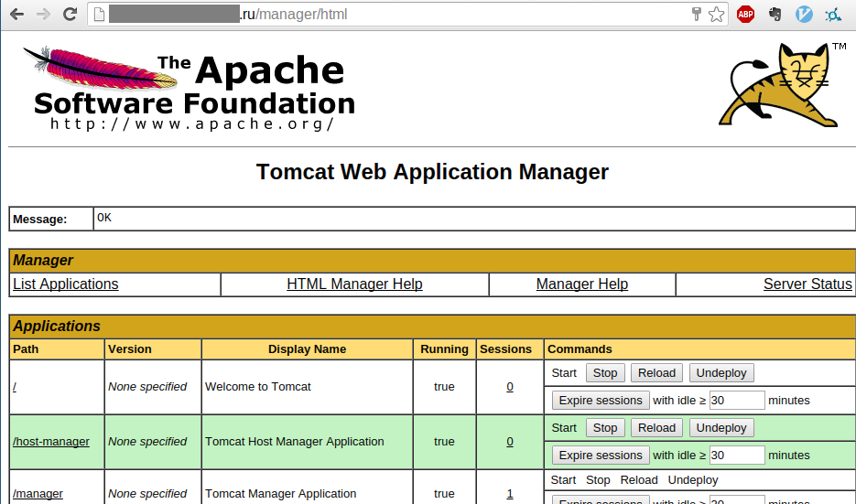
Task: Open the Manager Help link
Action: (582, 284)
